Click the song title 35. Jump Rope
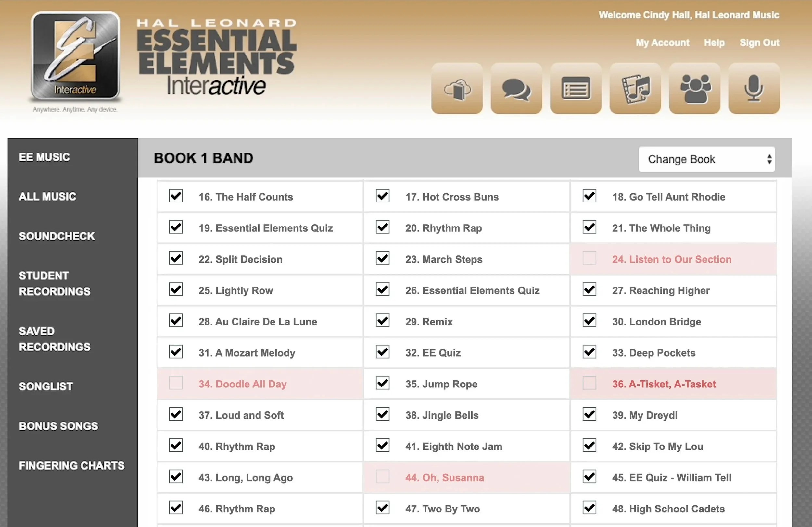Viewport: 812px width, 527px height. 441,384
